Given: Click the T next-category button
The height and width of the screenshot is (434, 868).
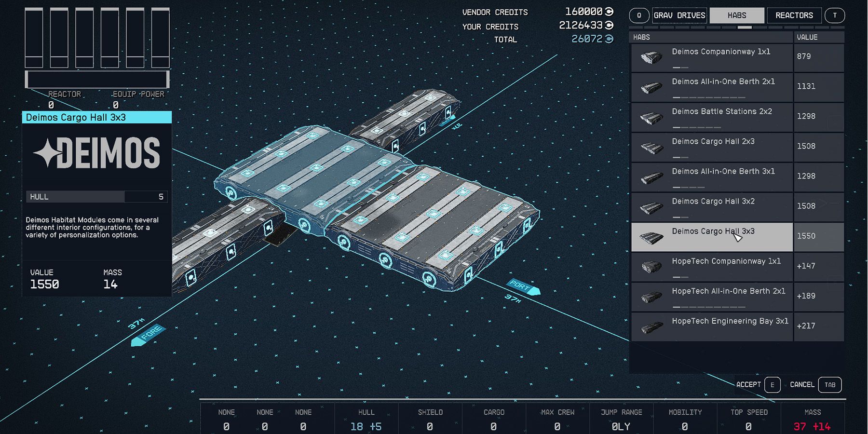Looking at the screenshot, I should [835, 15].
